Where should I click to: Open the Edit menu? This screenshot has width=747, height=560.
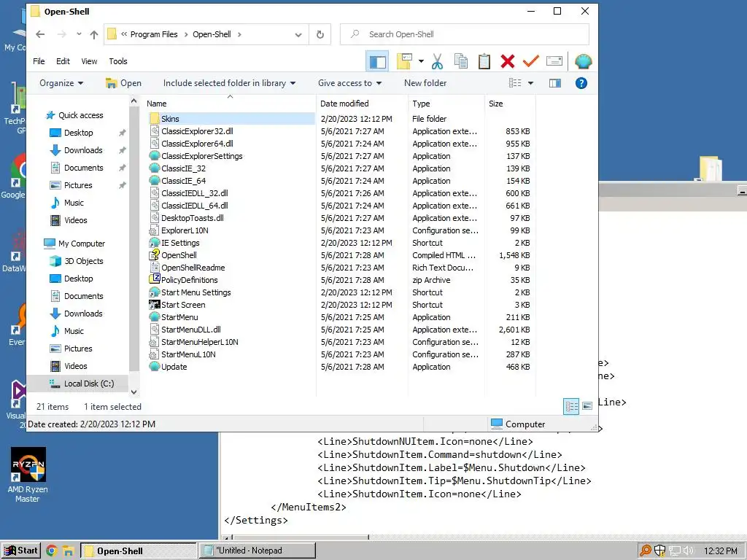tap(63, 61)
